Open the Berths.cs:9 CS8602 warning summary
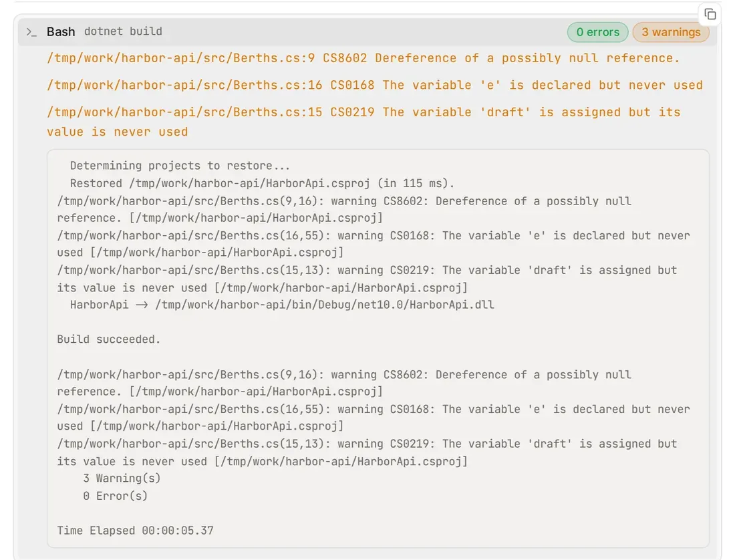The width and height of the screenshot is (735, 560). pyautogui.click(x=363, y=58)
